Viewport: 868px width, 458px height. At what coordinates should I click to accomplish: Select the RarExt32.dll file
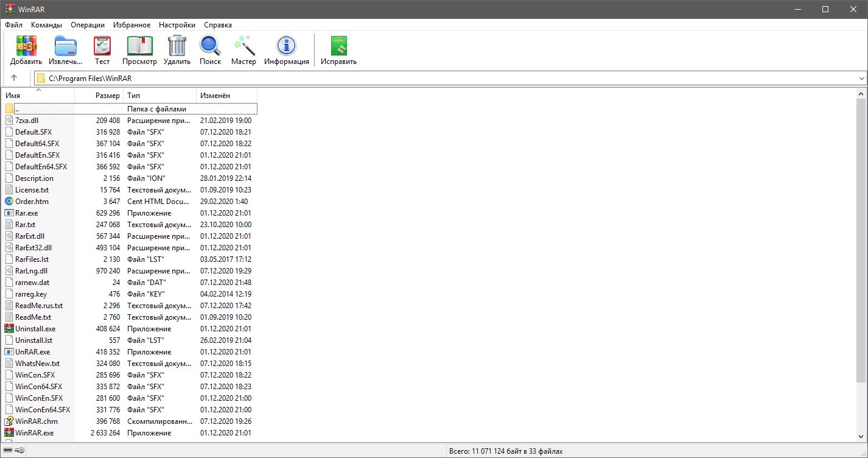[33, 247]
